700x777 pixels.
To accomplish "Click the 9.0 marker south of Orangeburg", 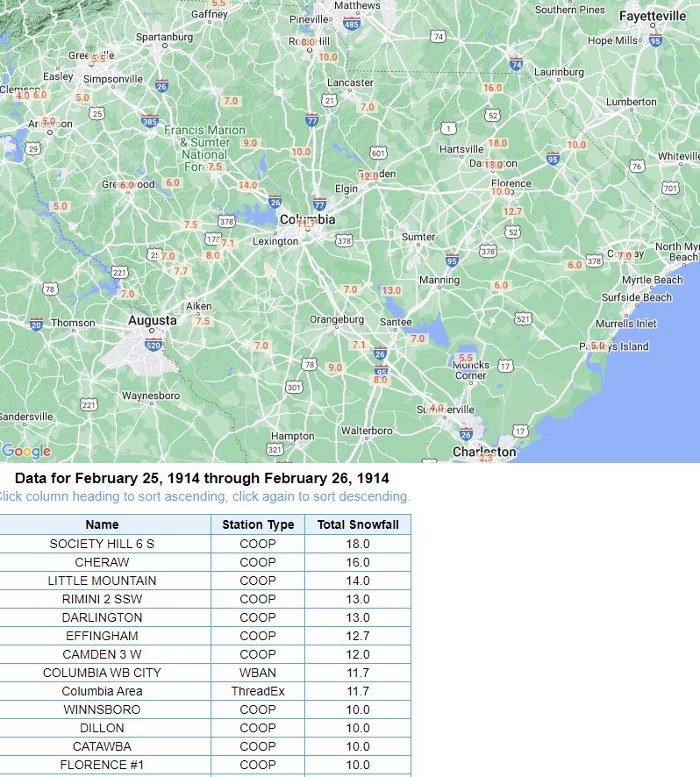I will pos(335,367).
